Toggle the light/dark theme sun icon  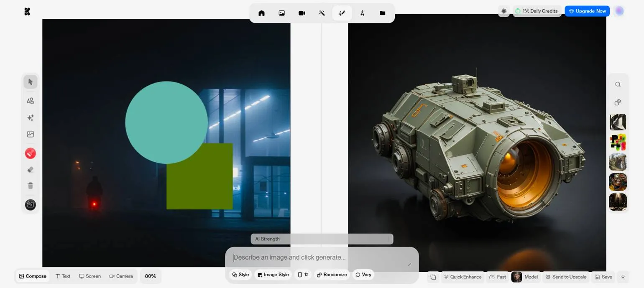tap(504, 11)
